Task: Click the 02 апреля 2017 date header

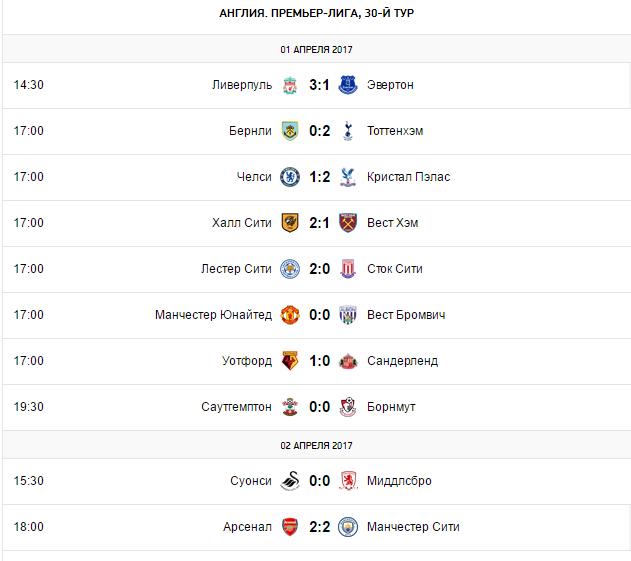Action: 316,445
